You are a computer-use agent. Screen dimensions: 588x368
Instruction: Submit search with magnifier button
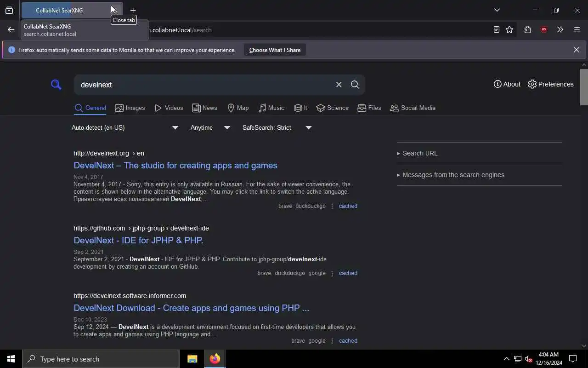coord(355,85)
